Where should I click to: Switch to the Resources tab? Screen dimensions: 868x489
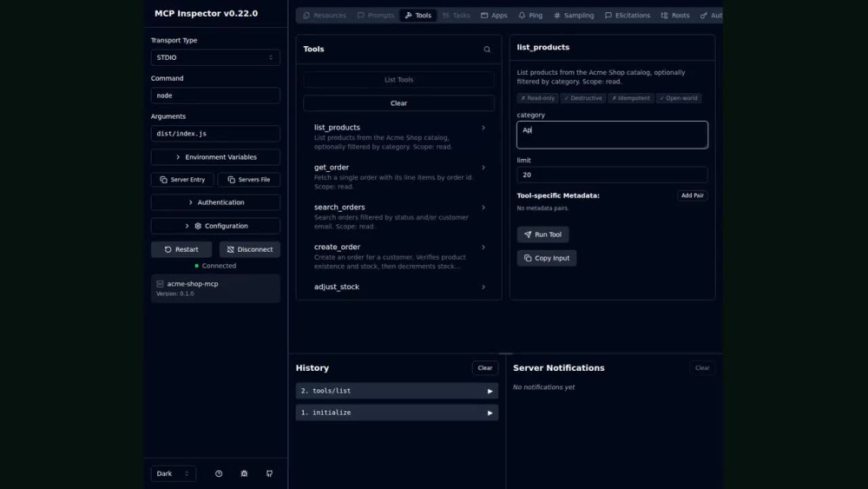(x=325, y=16)
